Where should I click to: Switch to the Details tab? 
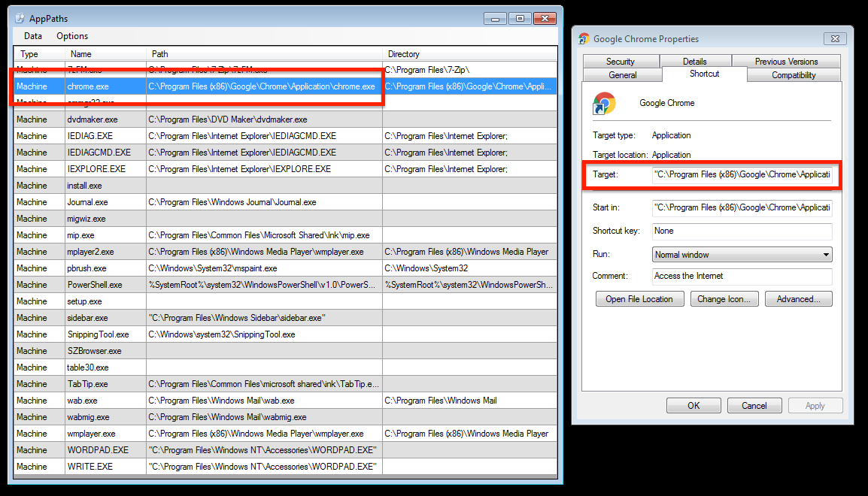click(694, 62)
